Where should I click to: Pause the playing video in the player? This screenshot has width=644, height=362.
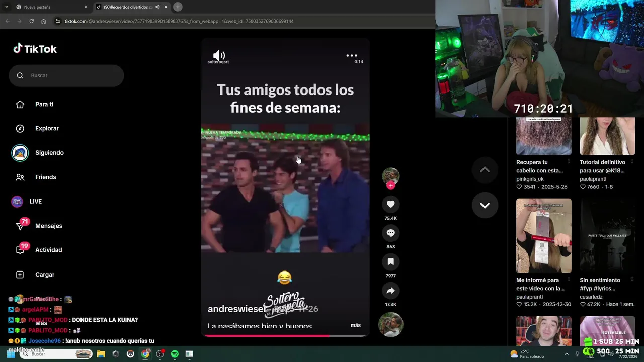285,189
